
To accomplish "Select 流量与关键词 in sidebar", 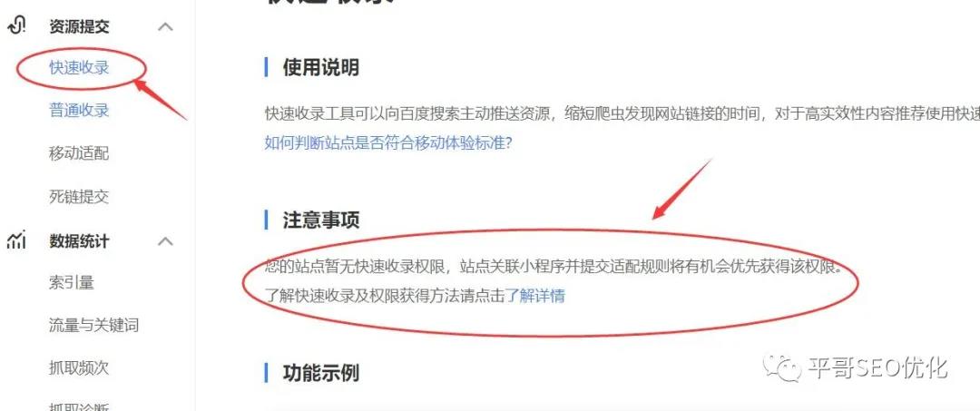I will (93, 325).
